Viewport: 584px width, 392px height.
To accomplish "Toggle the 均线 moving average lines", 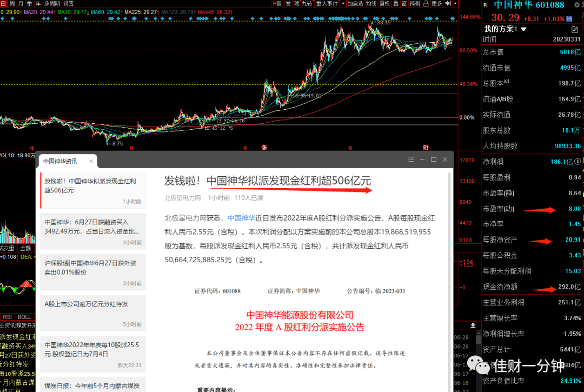I will pos(371,3).
